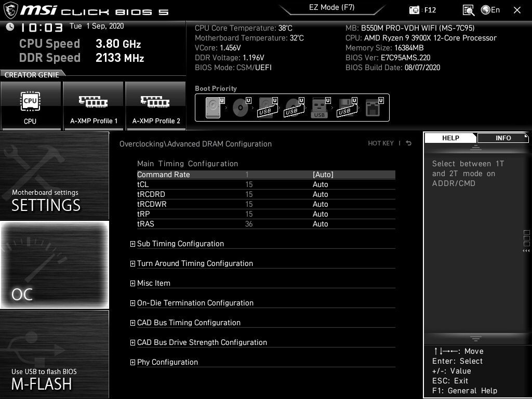Click the Boot Priority label

[216, 88]
